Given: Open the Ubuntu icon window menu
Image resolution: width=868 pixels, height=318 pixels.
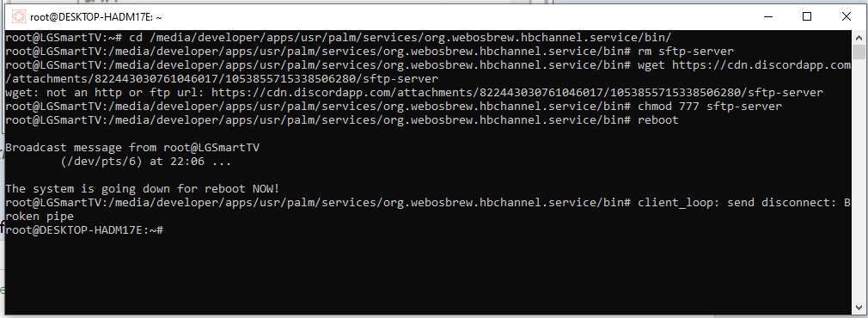Looking at the screenshot, I should (18, 17).
